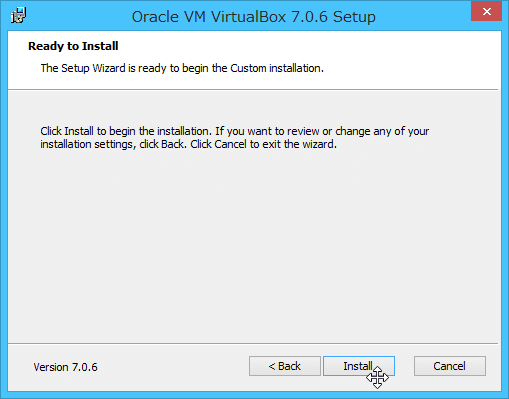Image resolution: width=509 pixels, height=399 pixels.
Task: Go to previous step with Back
Action: (285, 366)
